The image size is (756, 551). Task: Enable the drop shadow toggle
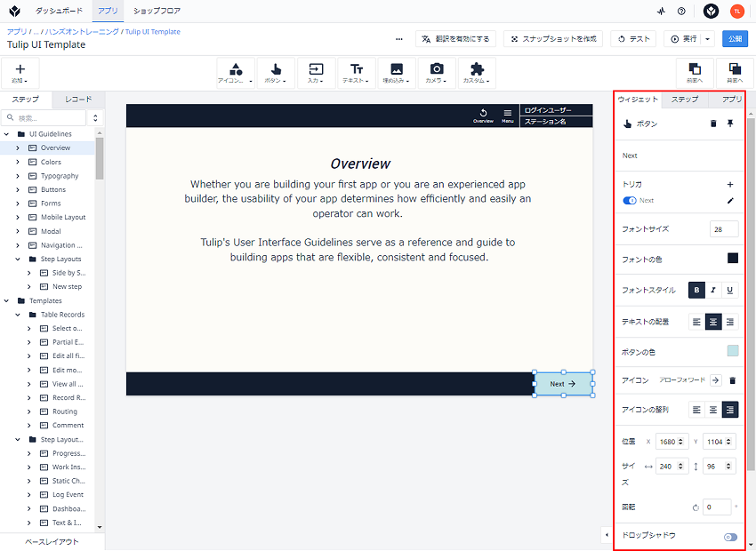730,537
